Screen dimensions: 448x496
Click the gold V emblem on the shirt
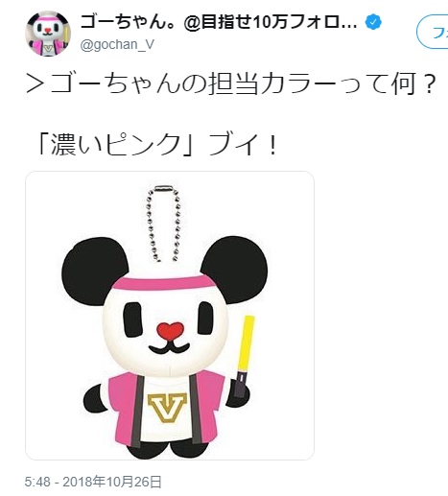[167, 408]
